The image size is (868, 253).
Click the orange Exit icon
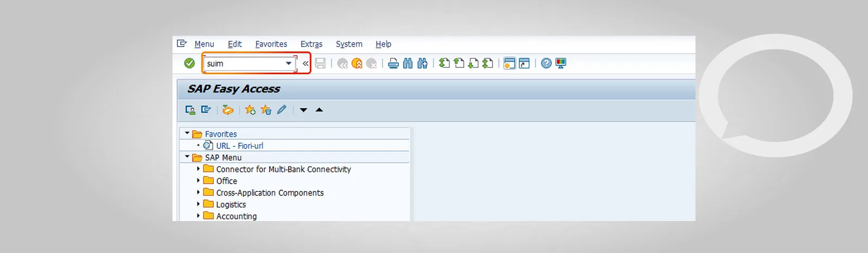pos(357,64)
